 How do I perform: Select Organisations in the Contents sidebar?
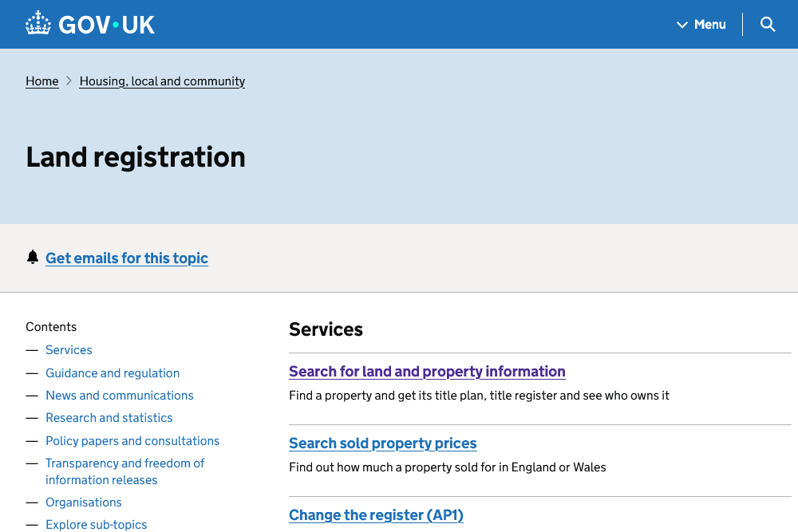84,502
